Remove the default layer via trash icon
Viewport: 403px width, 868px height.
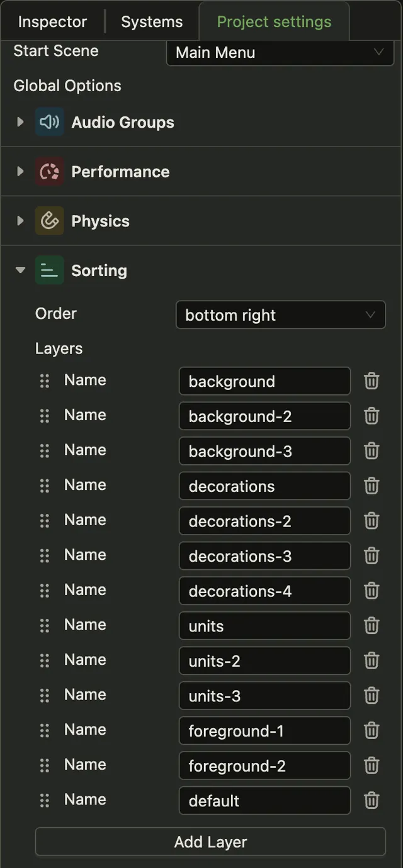(372, 800)
